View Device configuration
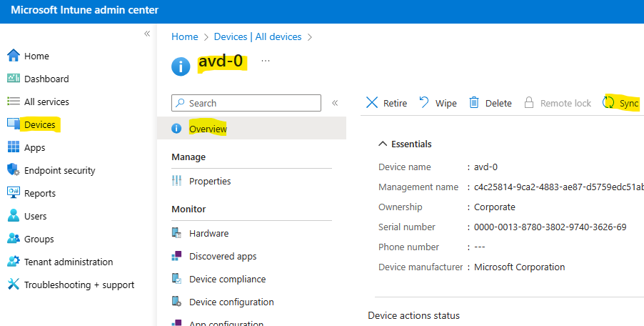 tap(231, 302)
